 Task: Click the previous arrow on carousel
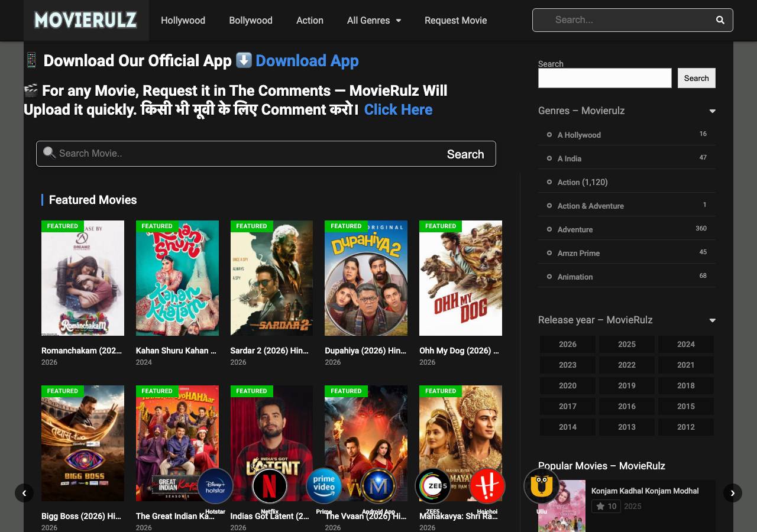[x=24, y=493]
